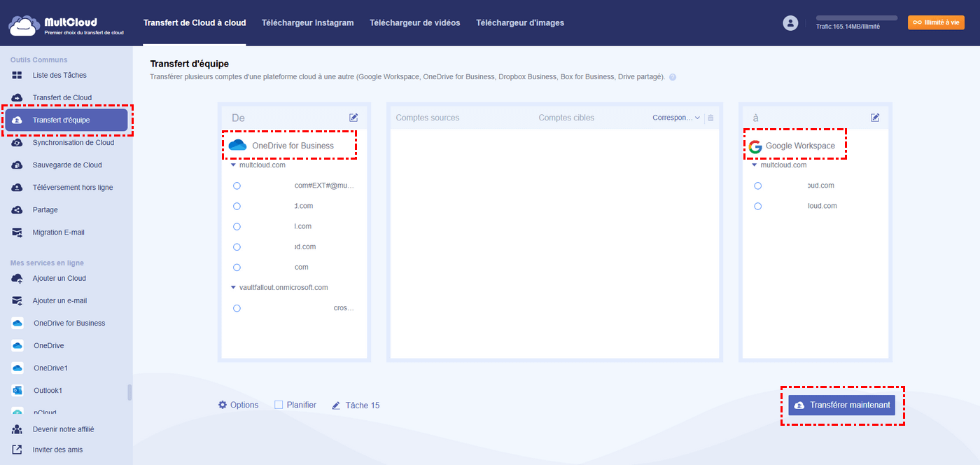Open Téléchargeur de vidéos tab
The width and height of the screenshot is (980, 465).
pos(415,22)
